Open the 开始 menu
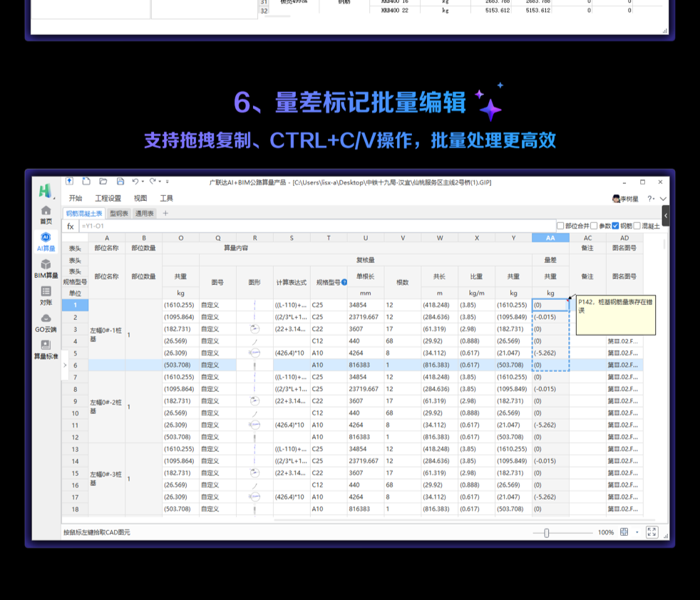The image size is (700, 600). click(x=76, y=198)
